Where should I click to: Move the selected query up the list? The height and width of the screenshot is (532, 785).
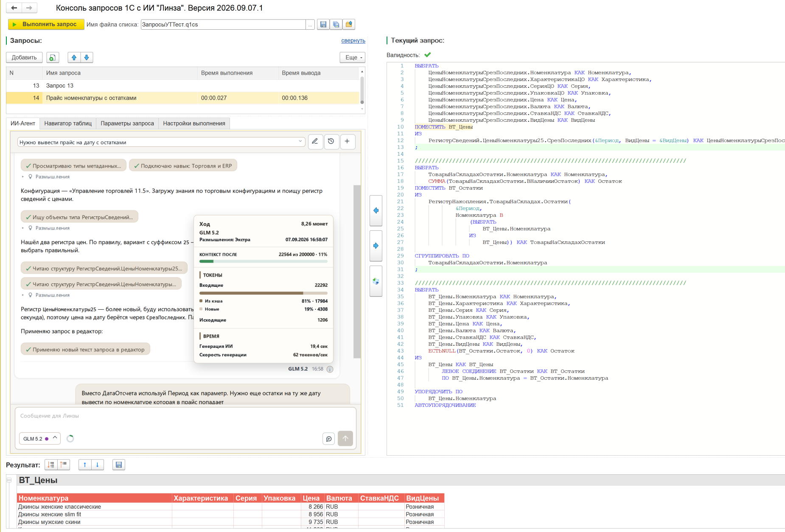74,57
